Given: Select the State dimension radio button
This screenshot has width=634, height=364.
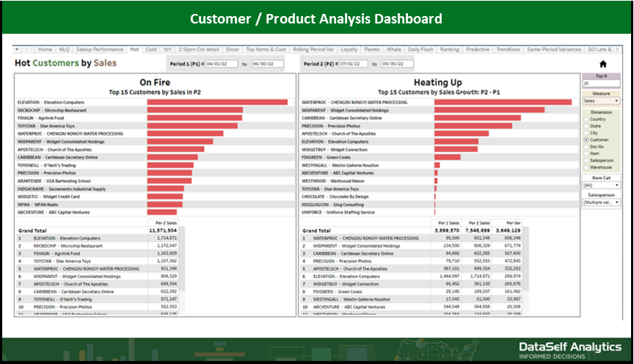Looking at the screenshot, I should click(x=586, y=126).
